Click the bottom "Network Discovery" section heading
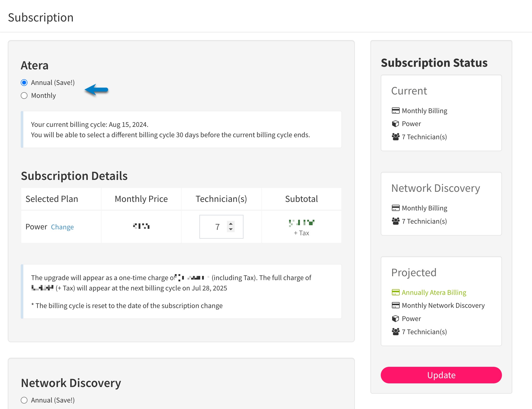 [x=71, y=383]
